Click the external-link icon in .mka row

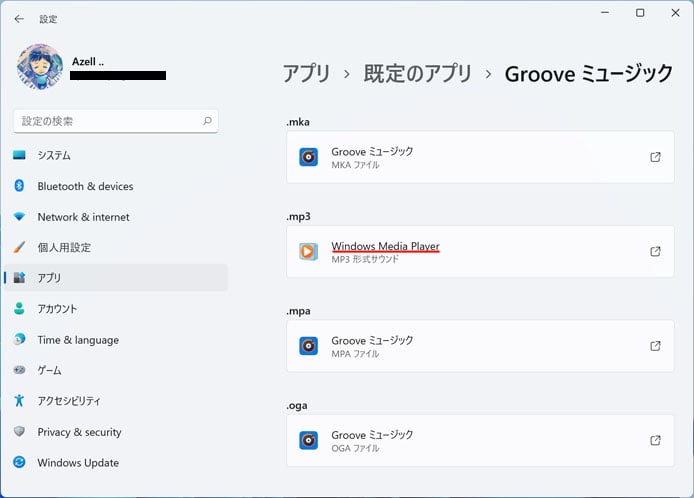coord(655,157)
